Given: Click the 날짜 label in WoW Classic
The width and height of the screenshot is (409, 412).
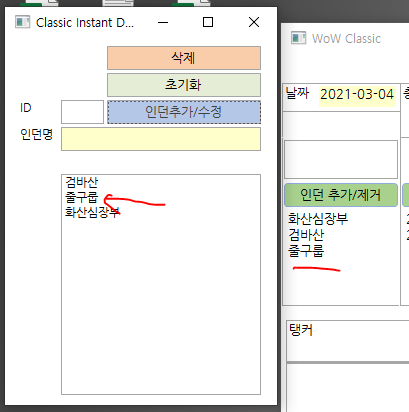Looking at the screenshot, I should point(297,93).
